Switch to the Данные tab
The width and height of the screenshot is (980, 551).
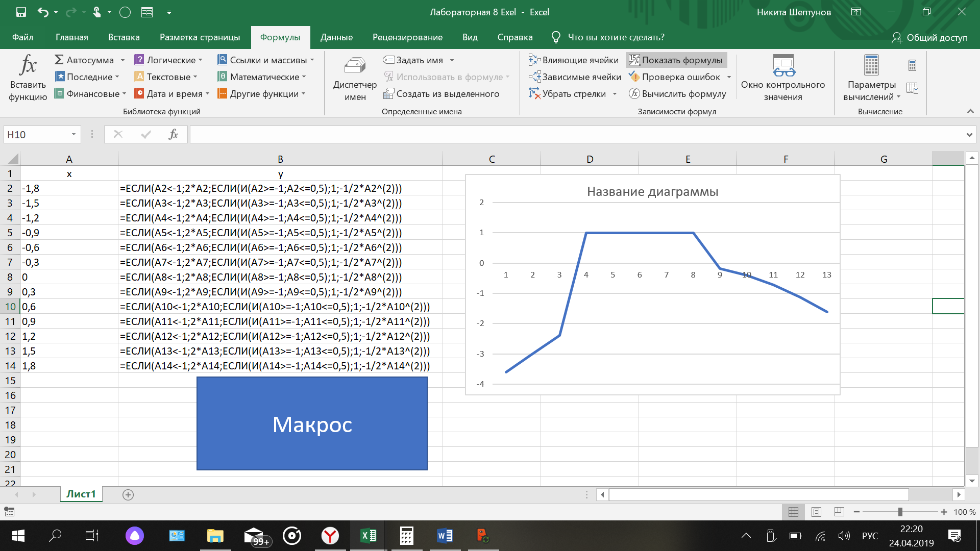click(336, 37)
